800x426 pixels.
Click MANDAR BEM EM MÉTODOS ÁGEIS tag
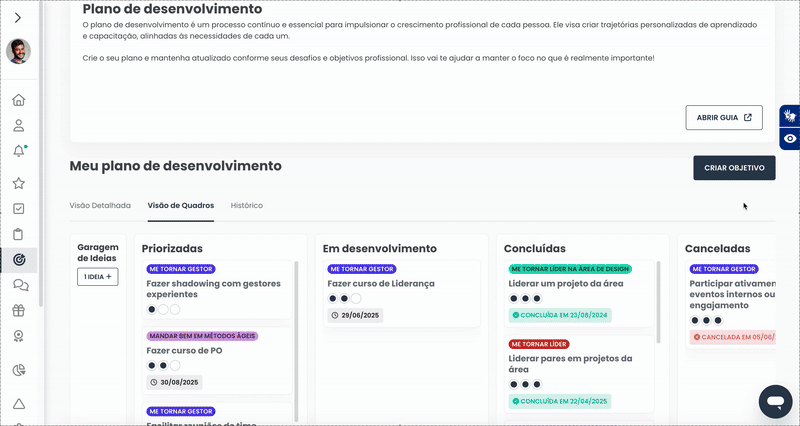pyautogui.click(x=203, y=336)
